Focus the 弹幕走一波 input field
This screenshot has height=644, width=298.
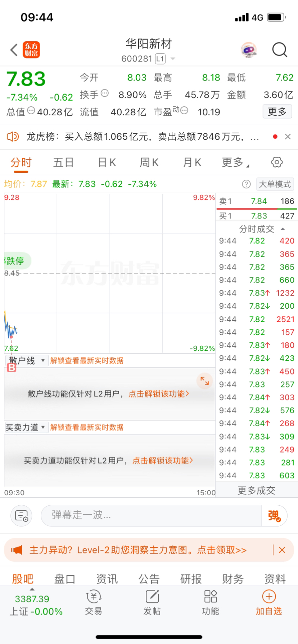[x=151, y=516]
